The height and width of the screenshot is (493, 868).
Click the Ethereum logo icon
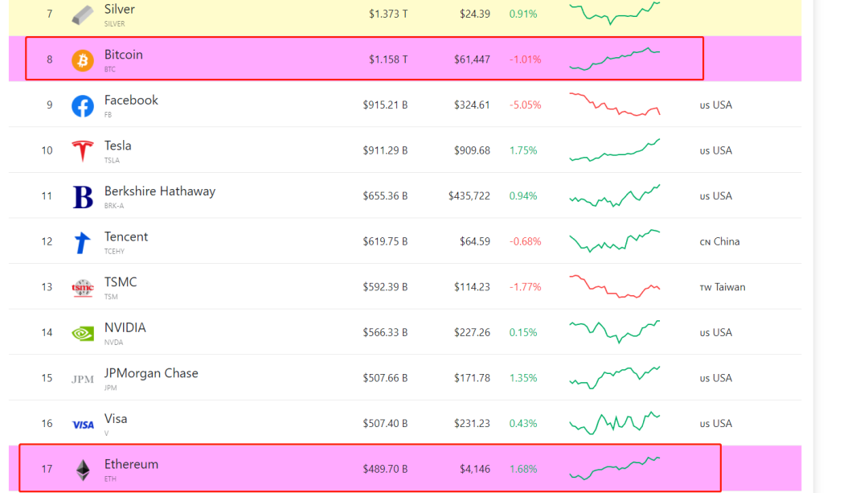coord(83,470)
